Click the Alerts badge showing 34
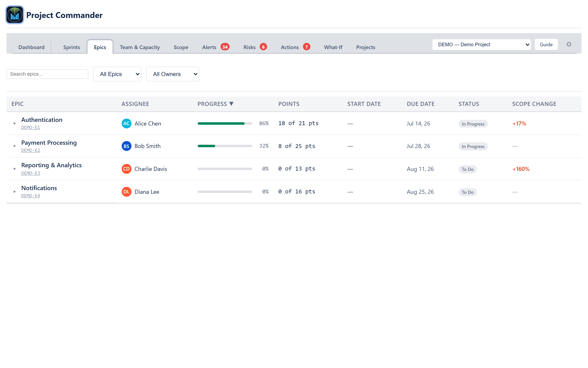Screen dimensions: 588x368 click(225, 47)
